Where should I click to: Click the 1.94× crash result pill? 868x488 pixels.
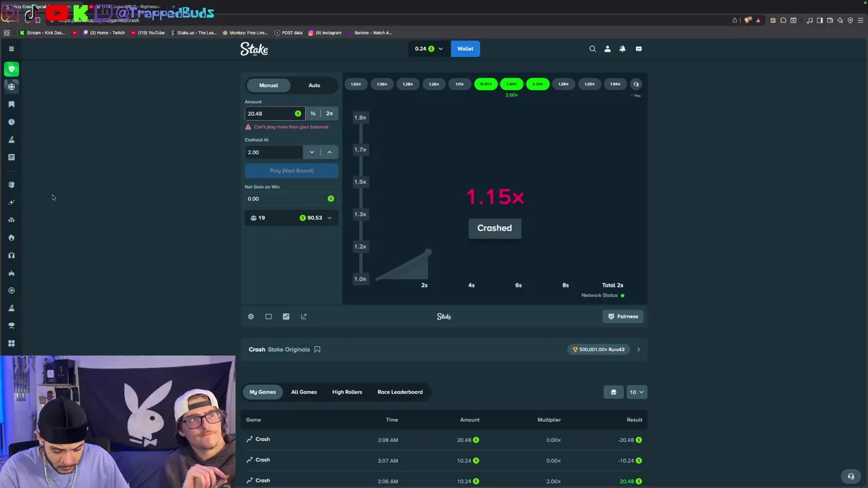click(615, 84)
